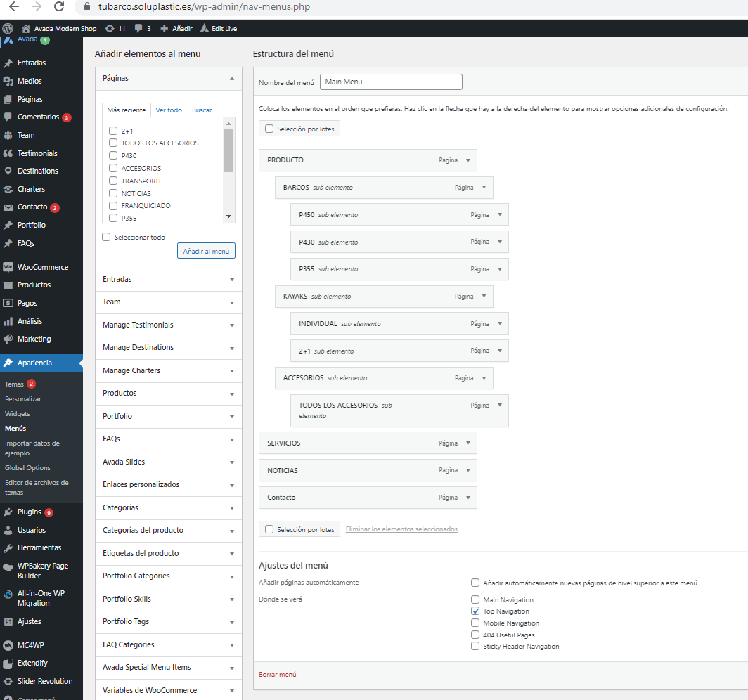Image resolution: width=748 pixels, height=700 pixels.
Task: Select Más reciente tab
Action: coord(127,110)
